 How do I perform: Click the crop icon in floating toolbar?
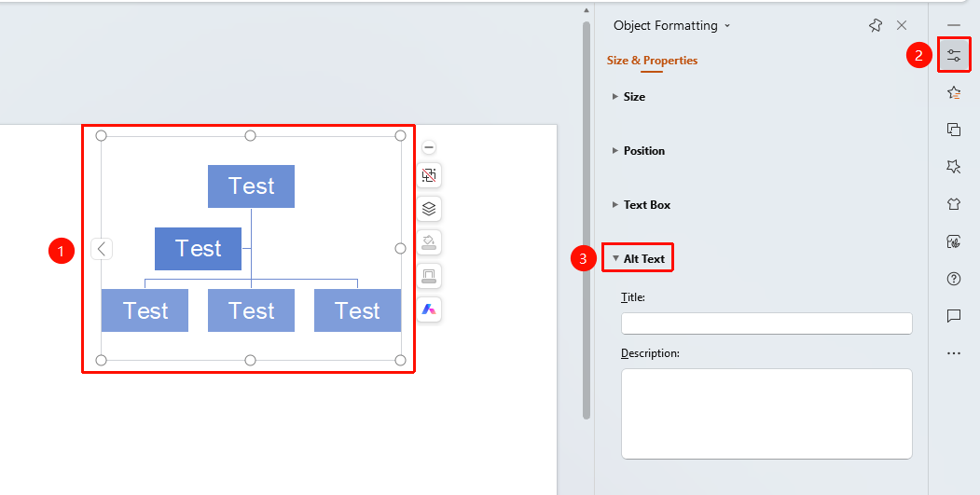pos(429,175)
